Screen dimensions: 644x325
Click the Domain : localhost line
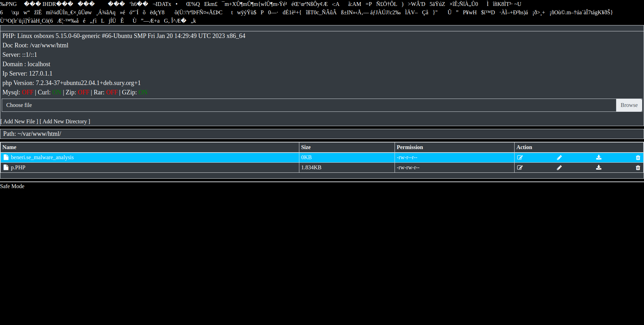26,64
